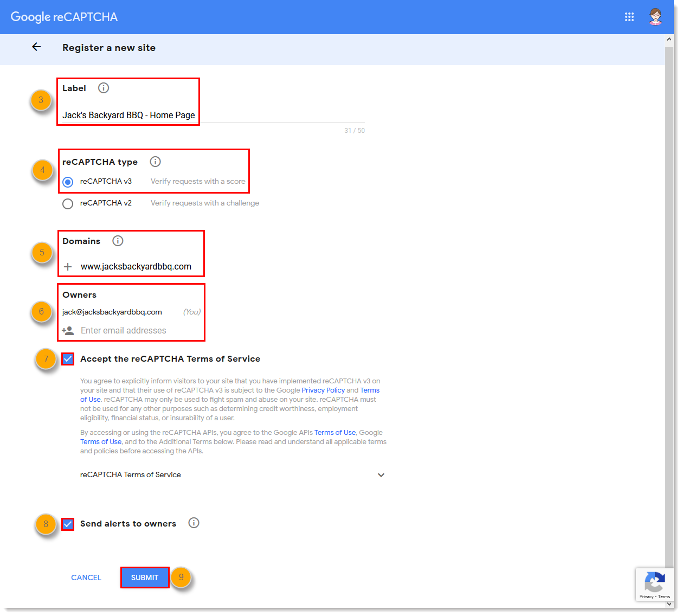Click the domain field www.jacksbackyardbbq.com
Image resolution: width=682 pixels, height=616 pixels.
point(136,267)
